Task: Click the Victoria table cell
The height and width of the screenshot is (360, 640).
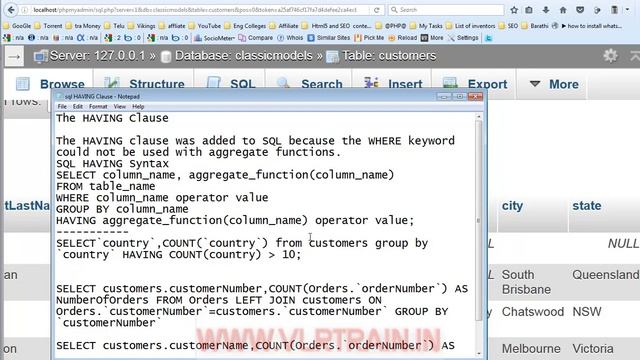Action: [593, 349]
